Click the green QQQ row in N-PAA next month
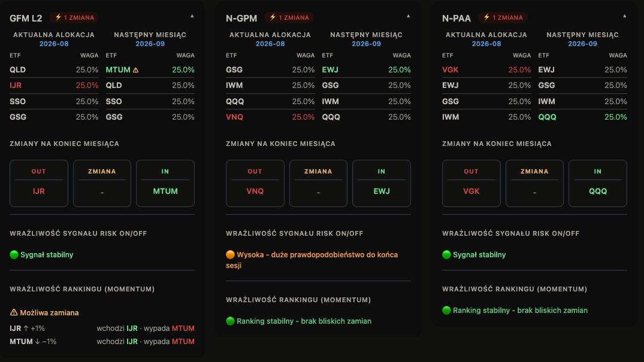 click(583, 117)
